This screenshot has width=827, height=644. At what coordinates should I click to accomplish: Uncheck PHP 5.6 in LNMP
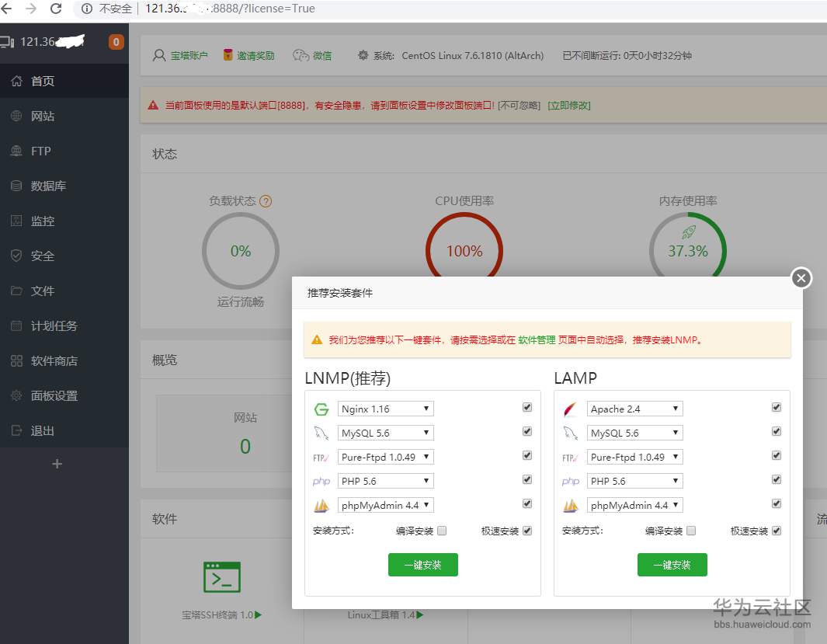point(527,479)
